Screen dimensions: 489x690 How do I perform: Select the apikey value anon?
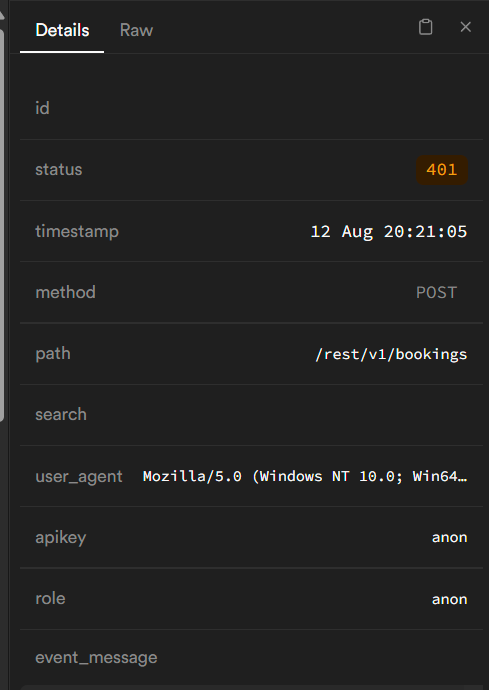(449, 537)
